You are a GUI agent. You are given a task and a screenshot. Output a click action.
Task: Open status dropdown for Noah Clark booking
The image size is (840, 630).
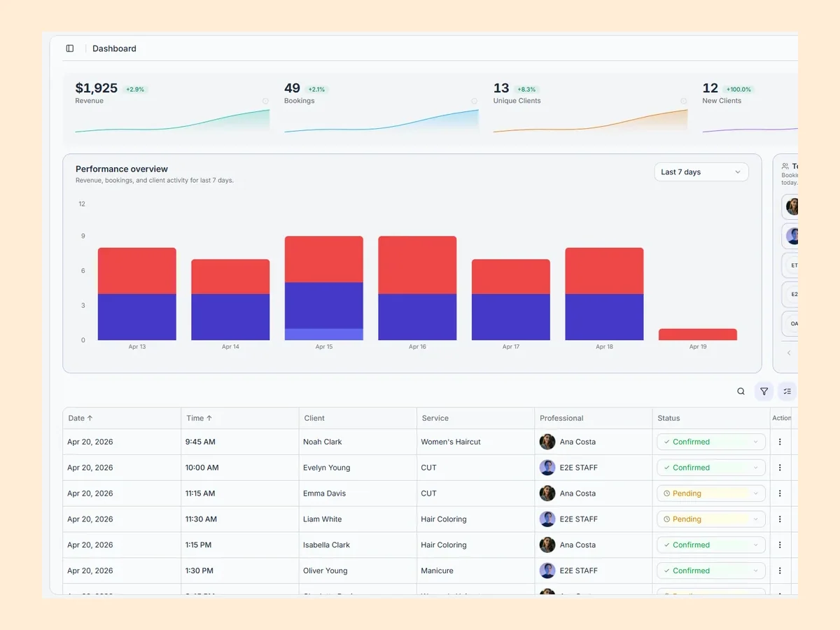[710, 442]
